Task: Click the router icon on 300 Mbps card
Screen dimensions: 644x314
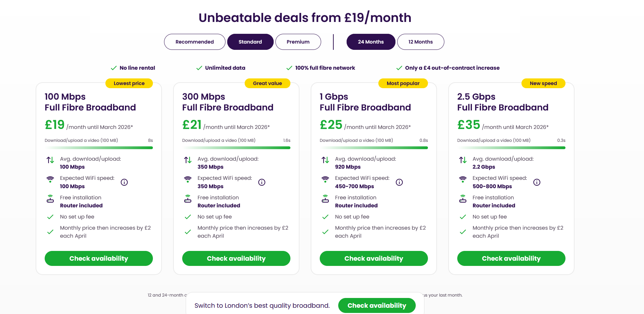Action: point(188,199)
